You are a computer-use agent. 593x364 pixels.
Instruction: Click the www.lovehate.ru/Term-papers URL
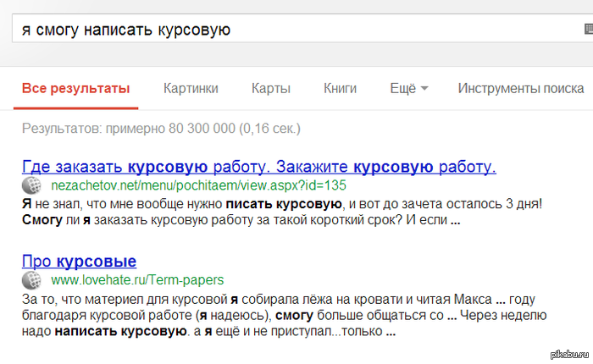click(x=125, y=279)
